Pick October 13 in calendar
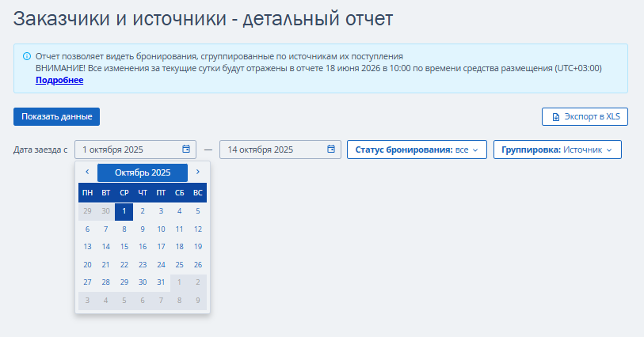 [87, 247]
